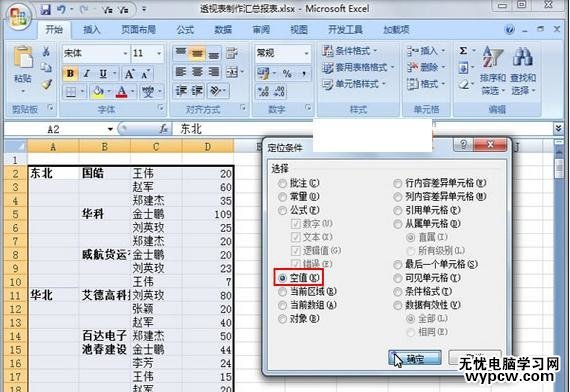Decrease font size with smaller A
This screenshot has height=392, width=570.
coord(145,74)
